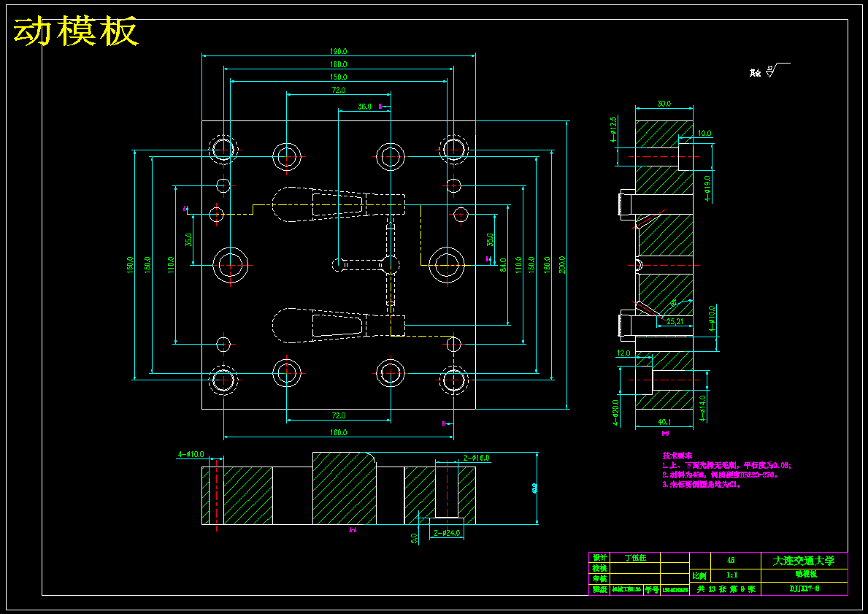Select the small 动模板 part name in title block

pos(805,575)
